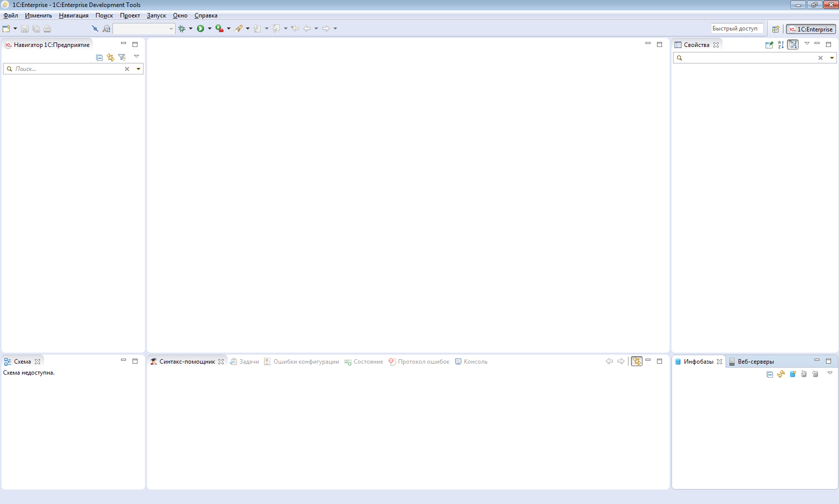The width and height of the screenshot is (839, 504).
Task: Toggle link-with-editor icon in Синтакс-помощник panel
Action: [x=636, y=361]
